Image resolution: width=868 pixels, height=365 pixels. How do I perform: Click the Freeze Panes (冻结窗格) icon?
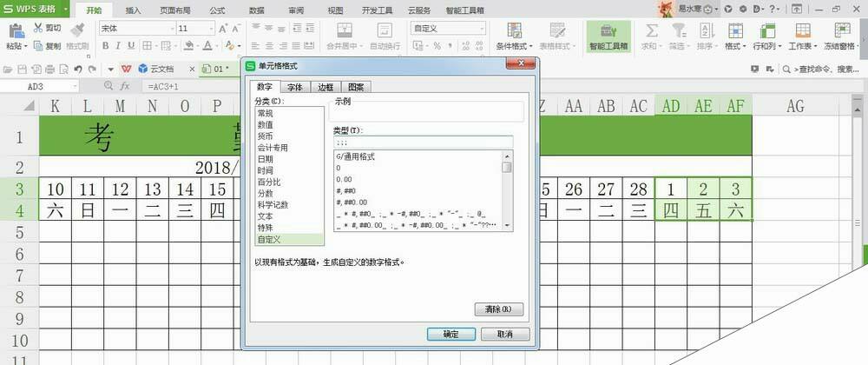point(842,30)
